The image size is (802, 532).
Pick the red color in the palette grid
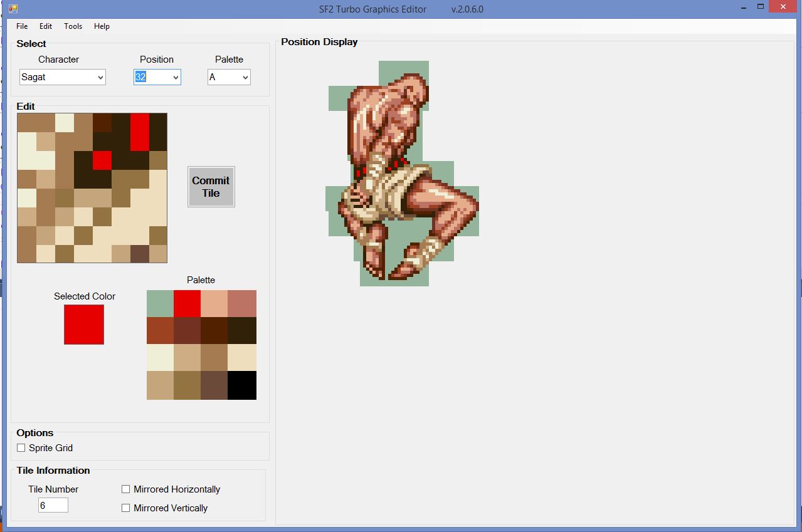click(187, 304)
